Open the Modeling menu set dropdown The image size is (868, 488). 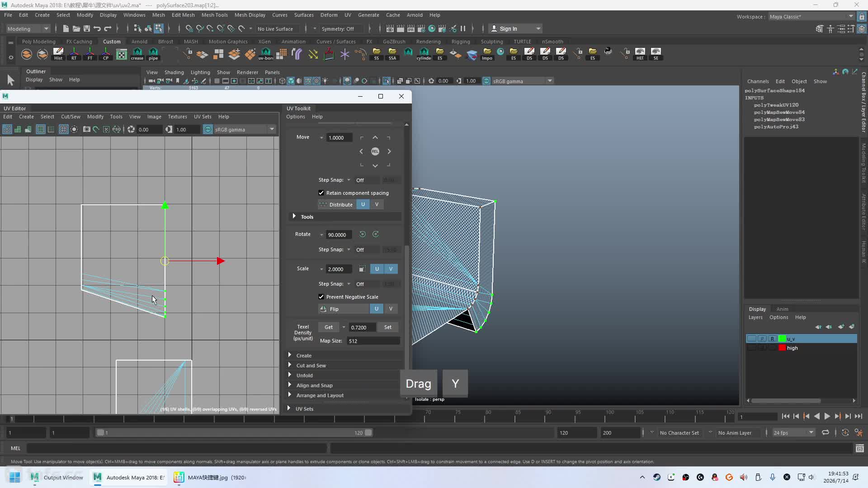click(28, 28)
